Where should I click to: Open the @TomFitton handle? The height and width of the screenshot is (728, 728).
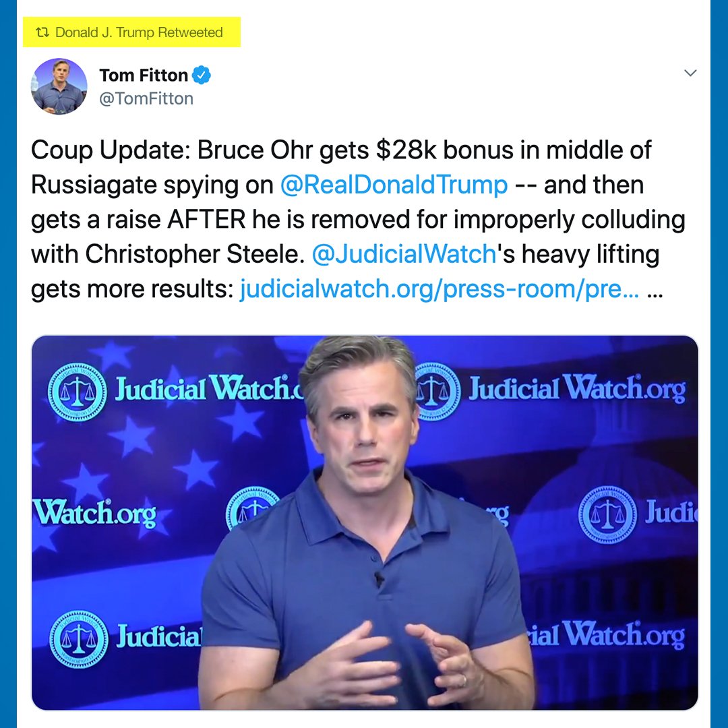146,99
